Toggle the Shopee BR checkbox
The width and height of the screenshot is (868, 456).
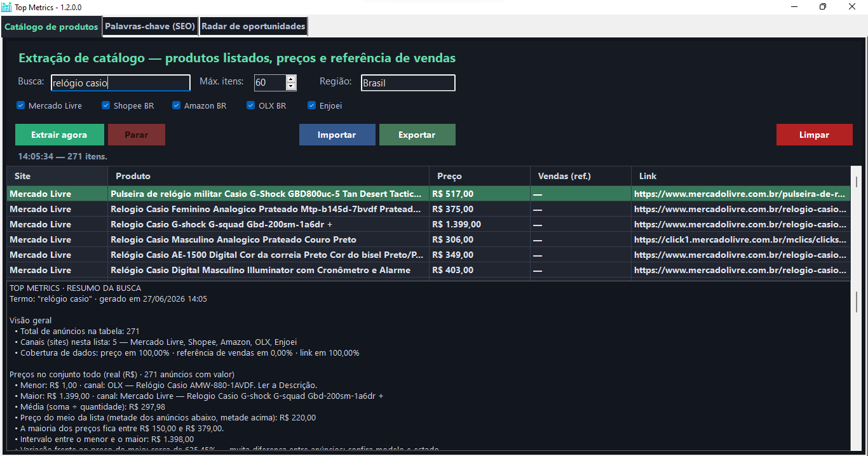tap(106, 105)
